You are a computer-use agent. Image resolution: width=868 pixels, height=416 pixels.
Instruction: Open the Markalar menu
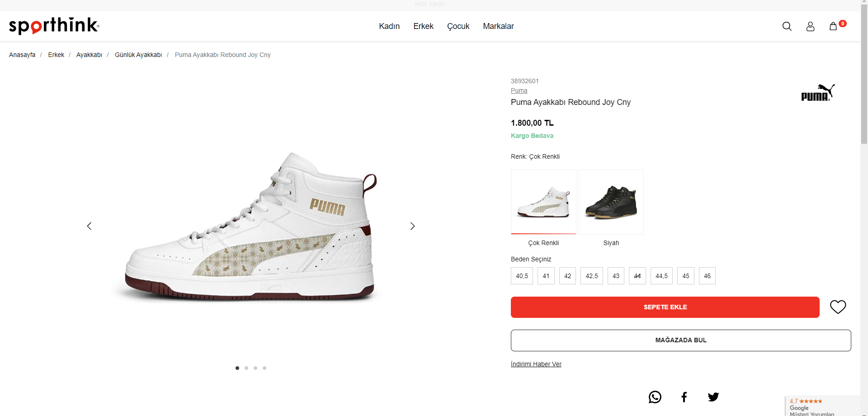tap(498, 26)
